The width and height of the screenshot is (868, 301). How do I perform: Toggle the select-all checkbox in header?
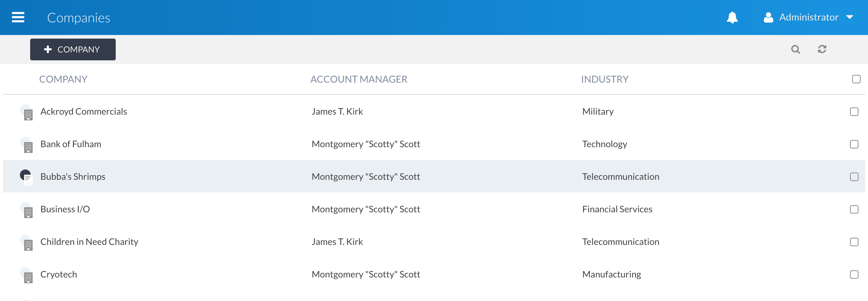coord(856,79)
